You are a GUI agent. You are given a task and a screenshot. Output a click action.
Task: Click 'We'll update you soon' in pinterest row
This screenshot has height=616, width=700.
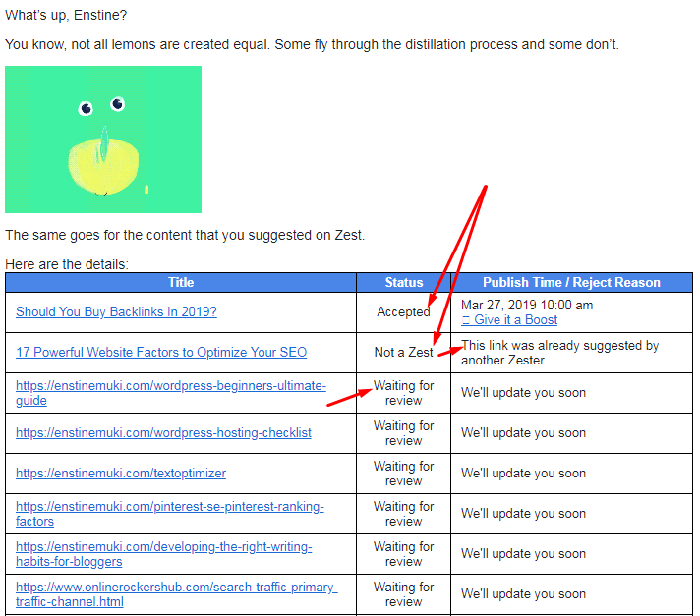523,514
